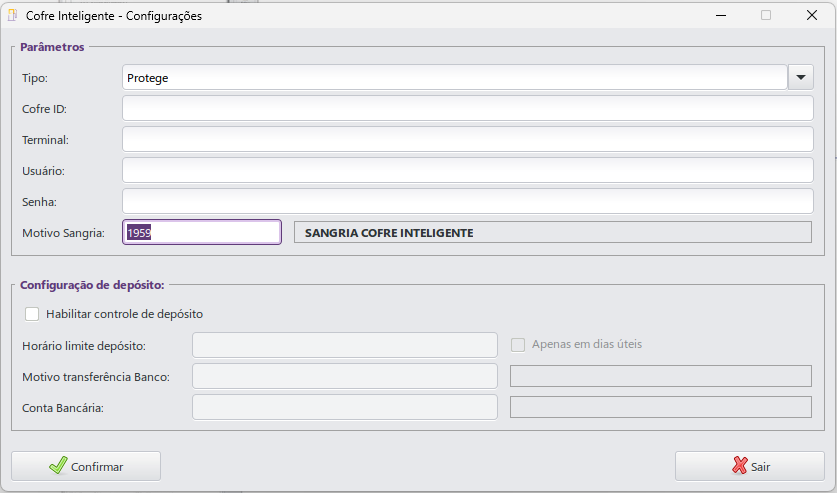Enable Habilitar controle de depósito checkbox
This screenshot has width=837, height=493.
pyautogui.click(x=32, y=314)
